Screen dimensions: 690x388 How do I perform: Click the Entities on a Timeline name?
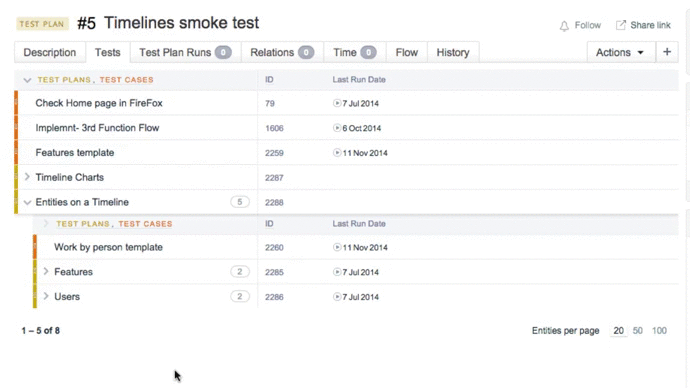tap(82, 202)
